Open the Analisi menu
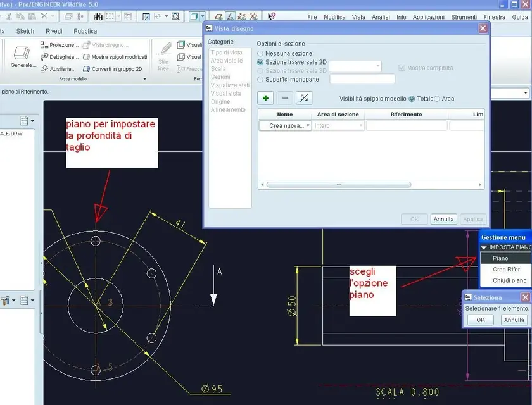Image resolution: width=532 pixels, height=405 pixels. click(381, 17)
